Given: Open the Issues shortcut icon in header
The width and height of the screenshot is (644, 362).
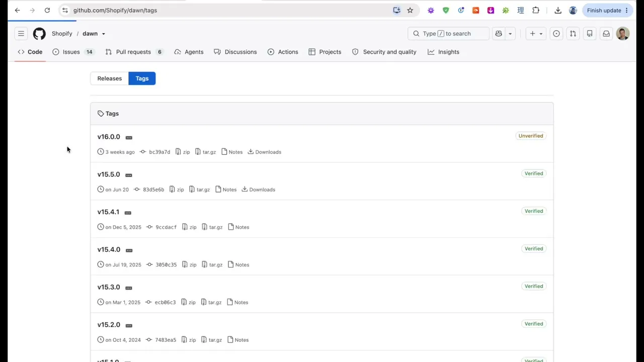Looking at the screenshot, I should 556,34.
